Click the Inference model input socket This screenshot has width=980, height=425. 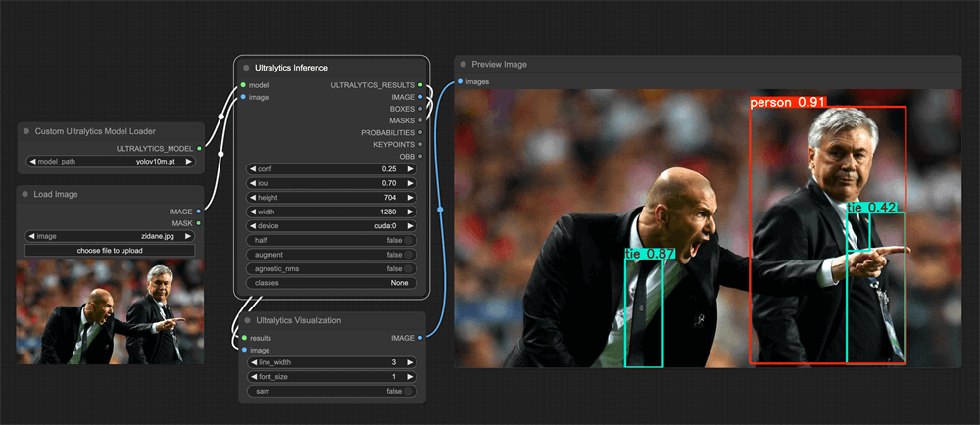[242, 85]
